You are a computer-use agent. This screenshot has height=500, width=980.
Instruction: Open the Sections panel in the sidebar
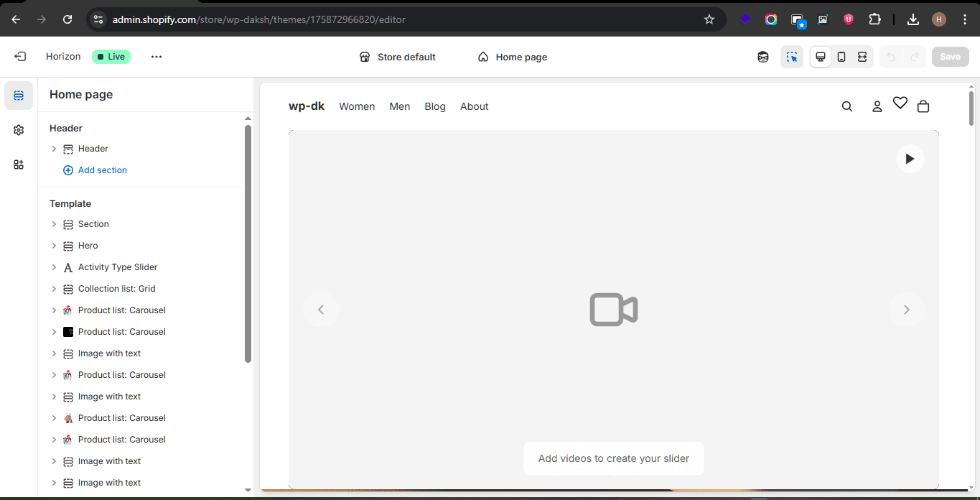pyautogui.click(x=19, y=95)
